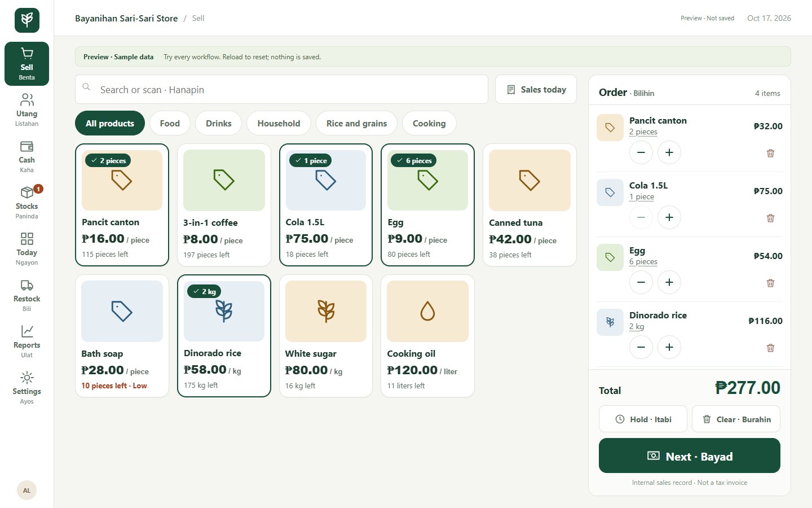
Task: Decrease Pancit canton quantity by one
Action: (x=641, y=152)
